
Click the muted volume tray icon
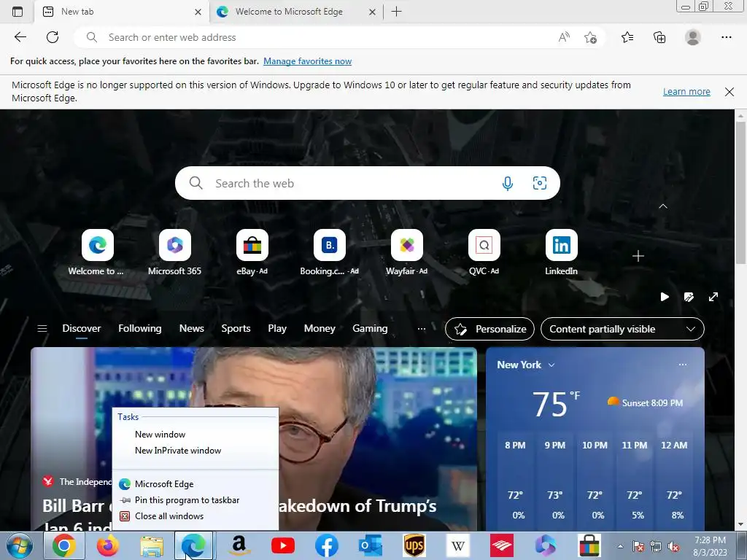673,547
